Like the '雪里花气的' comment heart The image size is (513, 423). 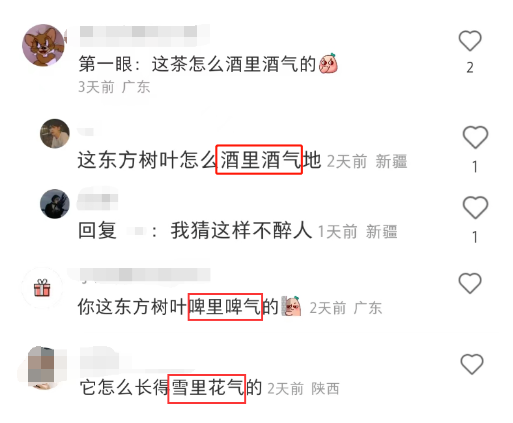pyautogui.click(x=472, y=364)
